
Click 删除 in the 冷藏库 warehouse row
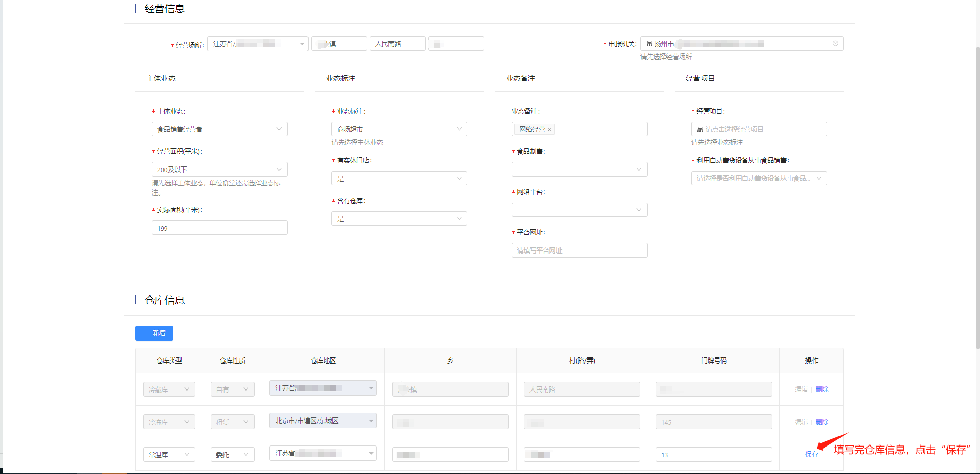(822, 389)
